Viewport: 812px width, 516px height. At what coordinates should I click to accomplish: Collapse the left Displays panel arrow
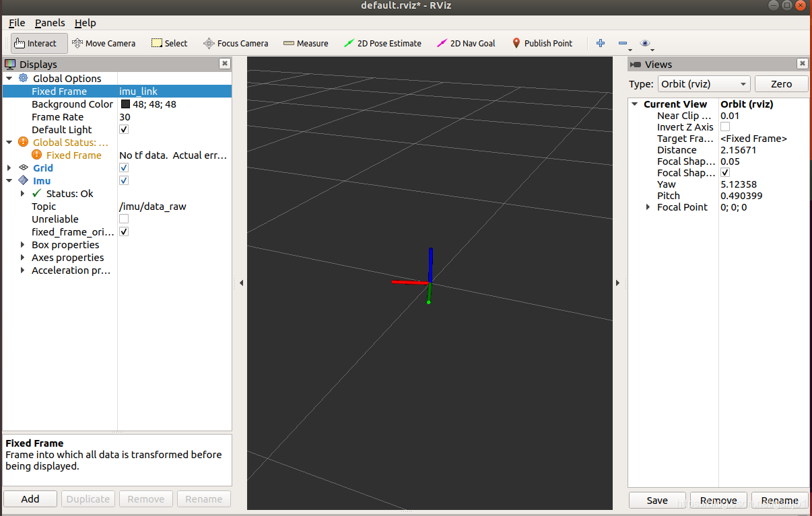pyautogui.click(x=241, y=283)
